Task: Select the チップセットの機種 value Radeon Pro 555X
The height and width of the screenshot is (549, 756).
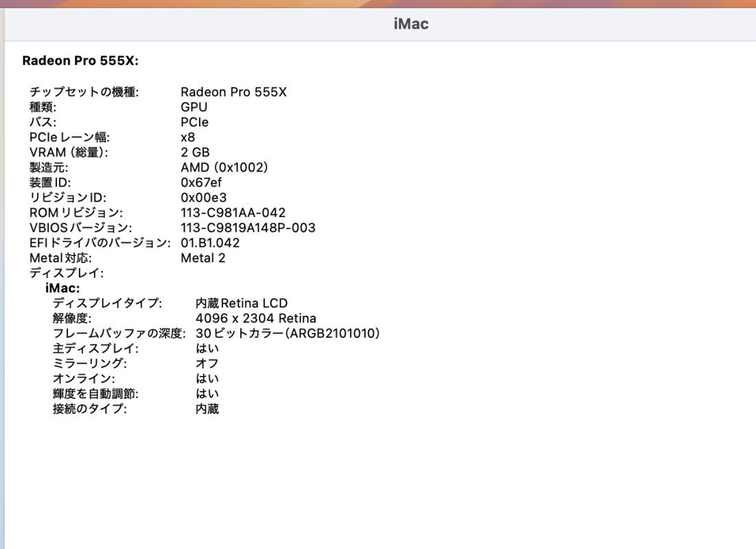Action: coord(235,91)
